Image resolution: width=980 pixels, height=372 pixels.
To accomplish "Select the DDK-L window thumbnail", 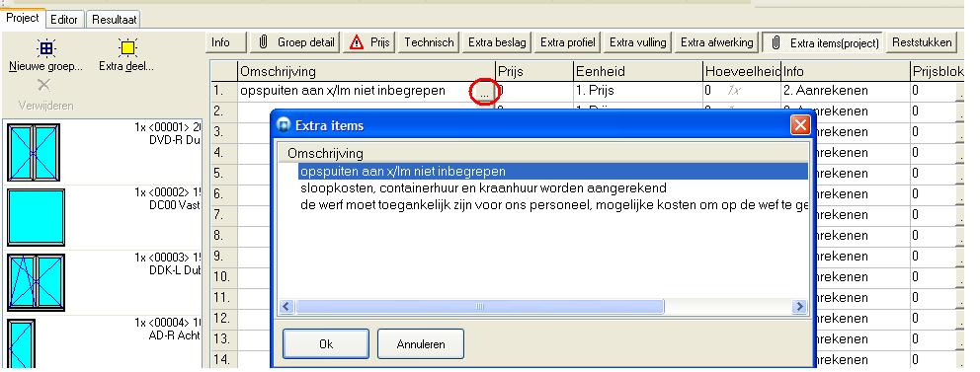I will pos(36,282).
